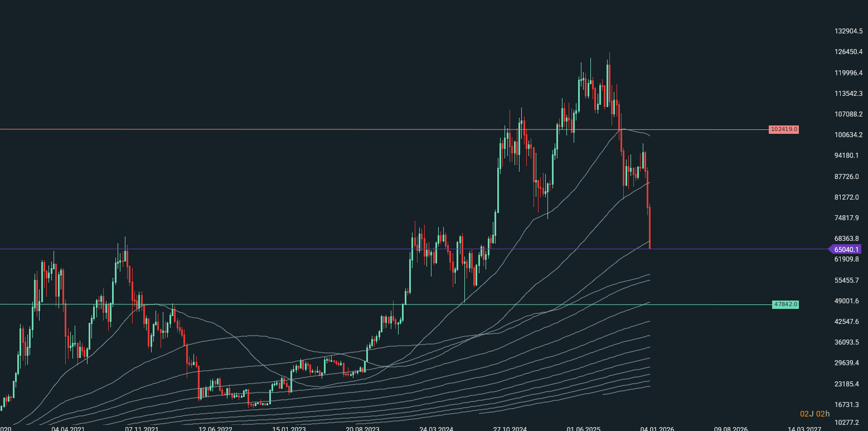
Task: Click the green 47842.0 price line label
Action: pos(785,304)
